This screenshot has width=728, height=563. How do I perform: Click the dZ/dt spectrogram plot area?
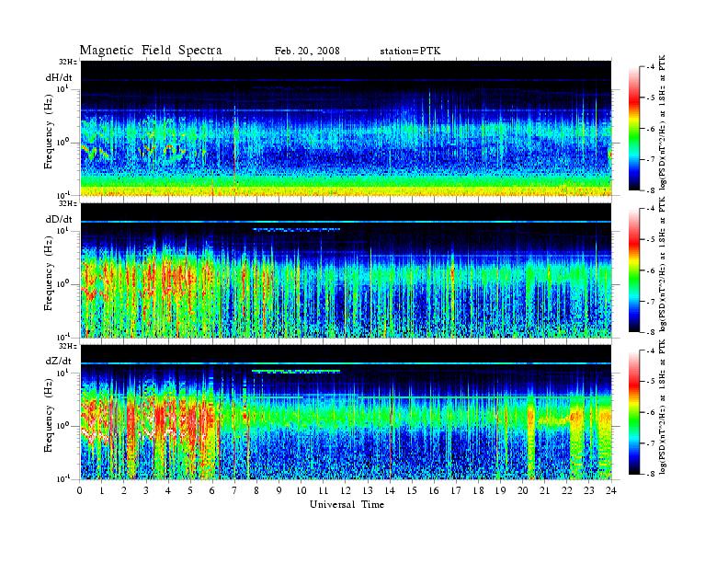click(x=346, y=412)
